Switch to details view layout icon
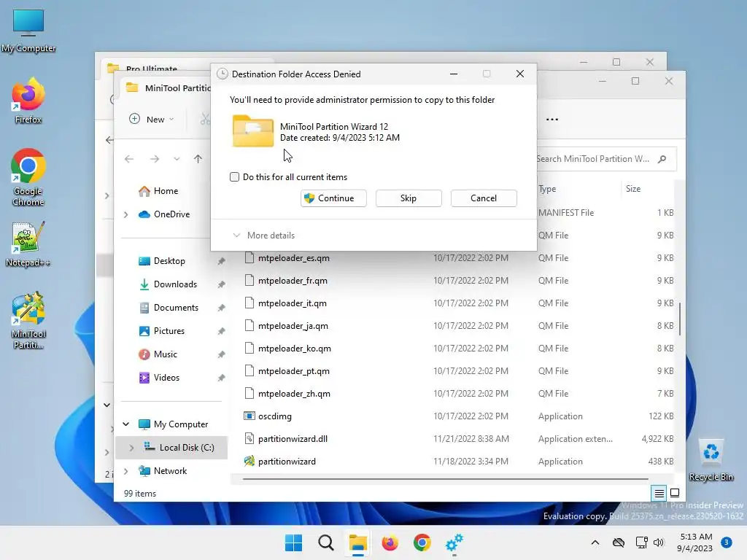Screen dimensions: 747x560 coord(659,494)
